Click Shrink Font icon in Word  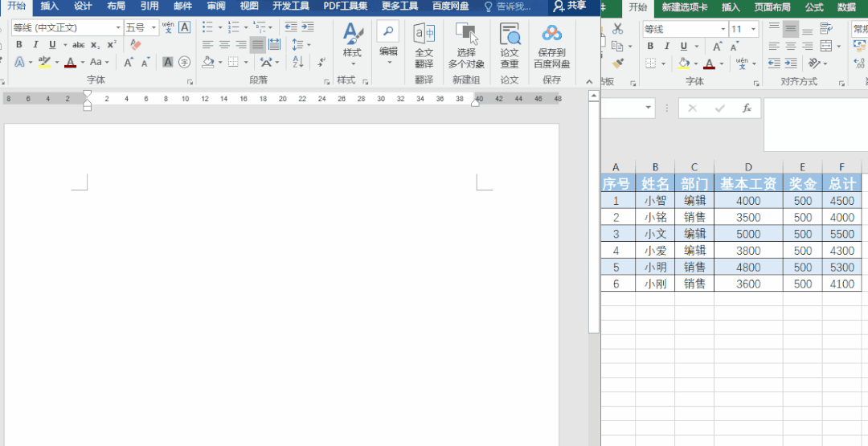[145, 63]
